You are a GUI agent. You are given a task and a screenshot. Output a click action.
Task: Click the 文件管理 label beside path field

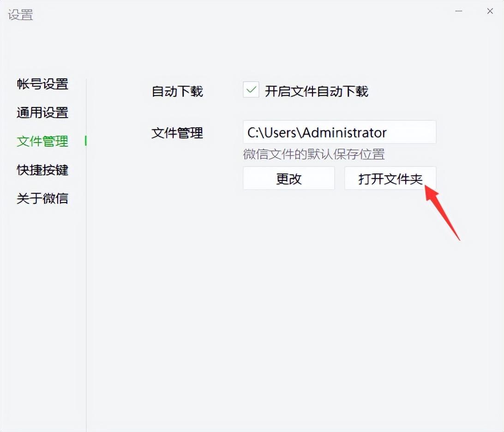tap(177, 133)
